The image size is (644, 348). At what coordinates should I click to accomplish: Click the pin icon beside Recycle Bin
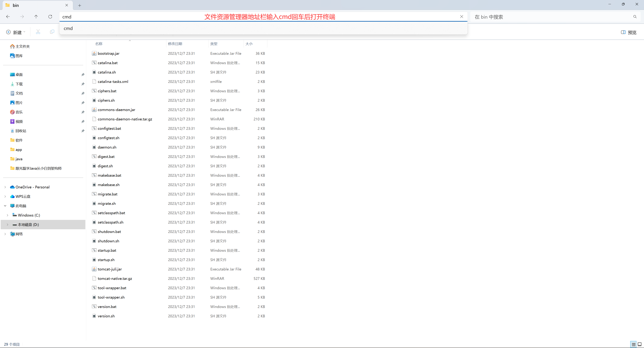tap(83, 131)
